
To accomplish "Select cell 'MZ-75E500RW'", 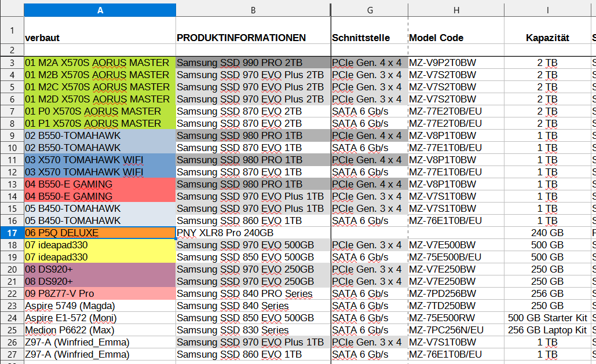I will (456, 318).
